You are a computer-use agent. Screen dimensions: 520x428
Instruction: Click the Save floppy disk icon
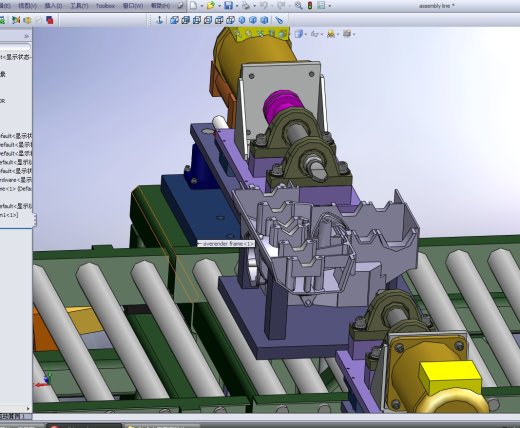click(228, 5)
